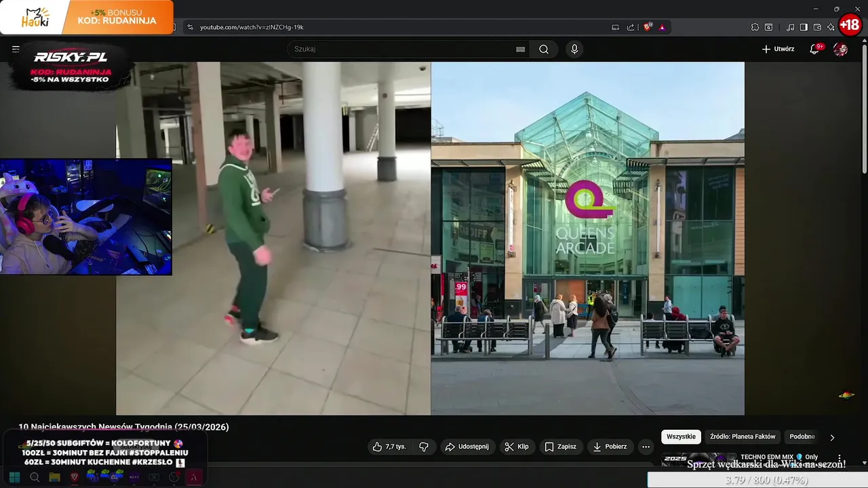
Task: Open YouTube notifications bell
Action: point(814,49)
